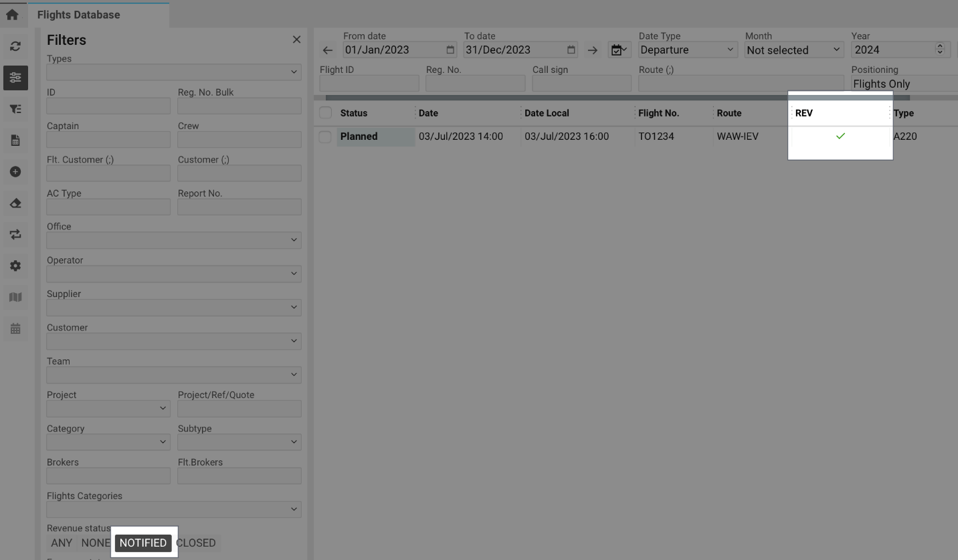Screen dimensions: 958x560
Task: Increase Year 2024 using the stepper
Action: (x=941, y=45)
